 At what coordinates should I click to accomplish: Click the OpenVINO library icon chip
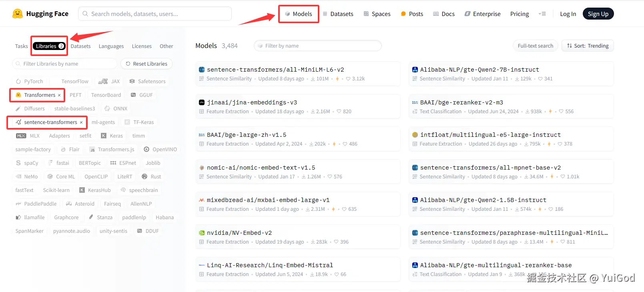click(160, 149)
